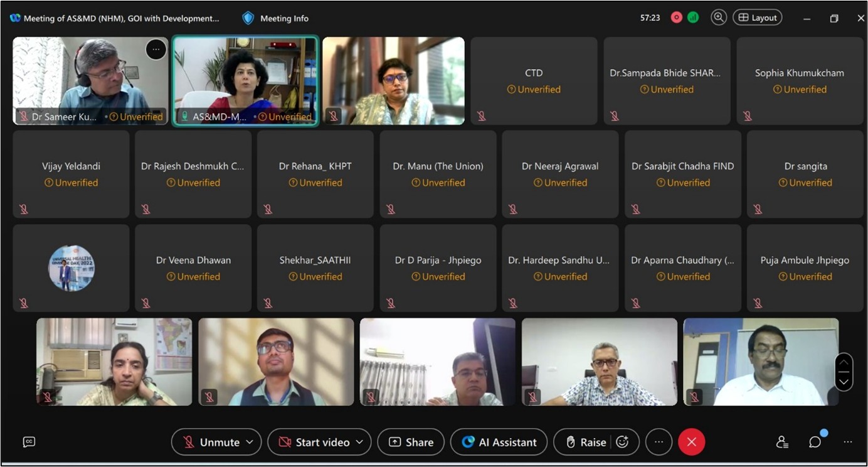868x467 pixels.
Task: Open the participants panel icon
Action: coord(782,442)
